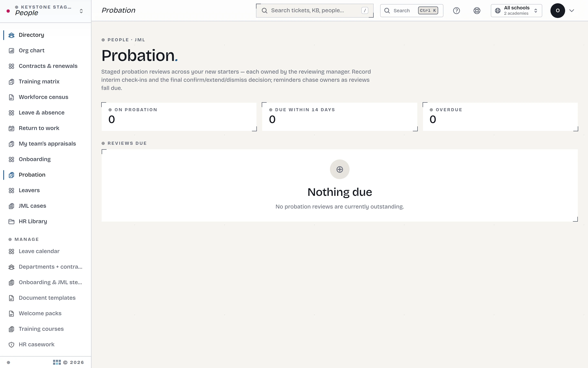
Task: Click the Onboarding grid icon
Action: click(11, 159)
